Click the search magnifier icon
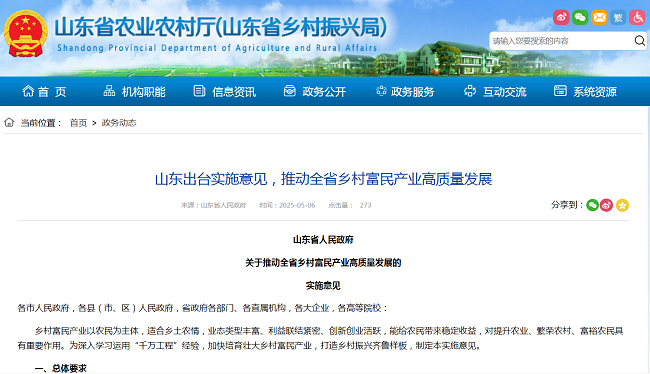 (x=640, y=40)
